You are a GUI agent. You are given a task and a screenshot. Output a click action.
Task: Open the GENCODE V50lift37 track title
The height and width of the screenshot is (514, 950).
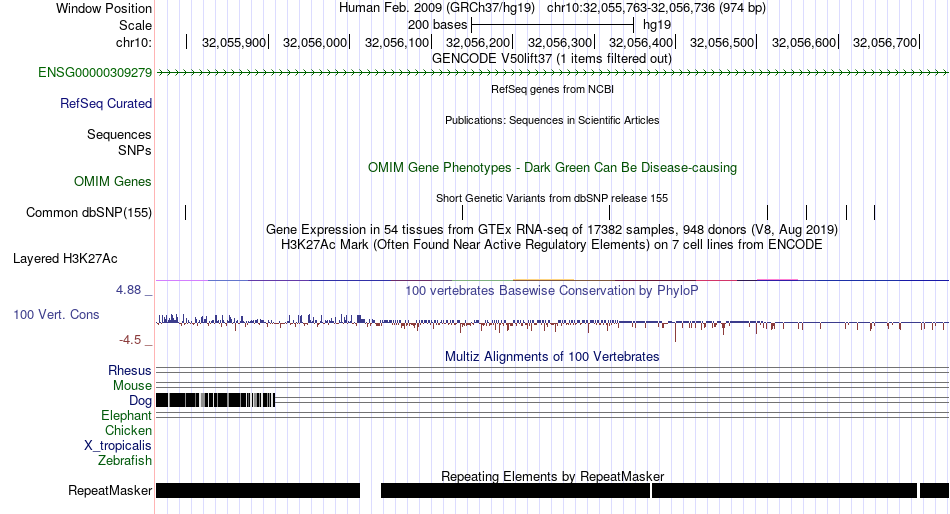click(552, 59)
